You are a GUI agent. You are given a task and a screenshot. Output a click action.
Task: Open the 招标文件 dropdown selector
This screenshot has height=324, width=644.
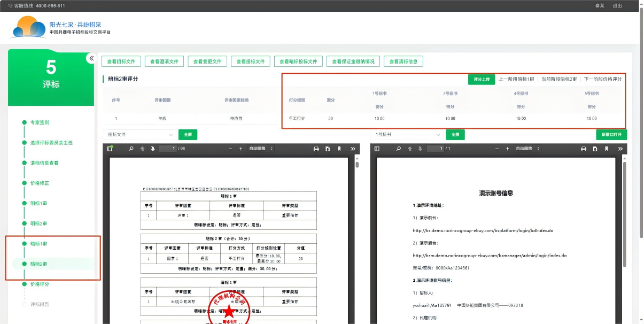pyautogui.click(x=139, y=135)
